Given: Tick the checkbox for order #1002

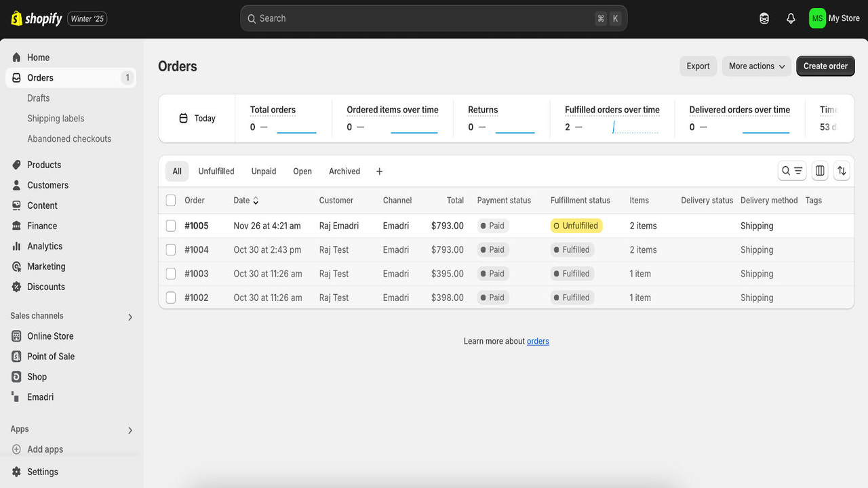Looking at the screenshot, I should tap(170, 297).
